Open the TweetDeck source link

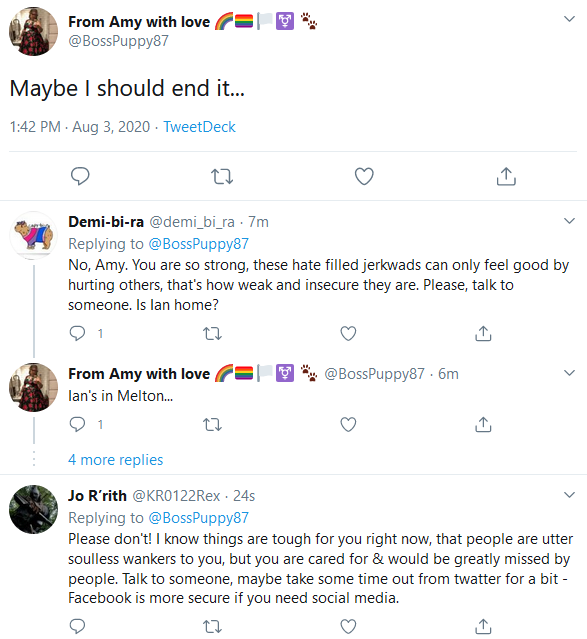point(199,127)
